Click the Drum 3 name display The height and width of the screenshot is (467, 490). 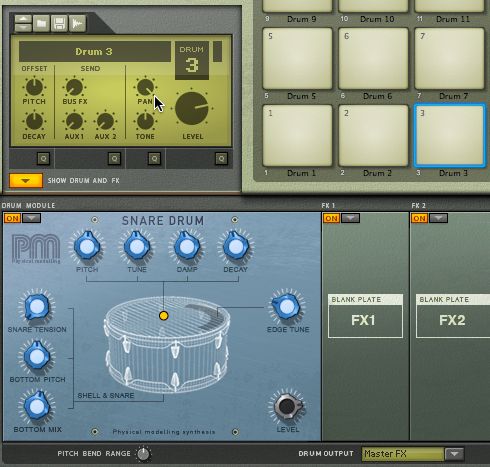(95, 52)
